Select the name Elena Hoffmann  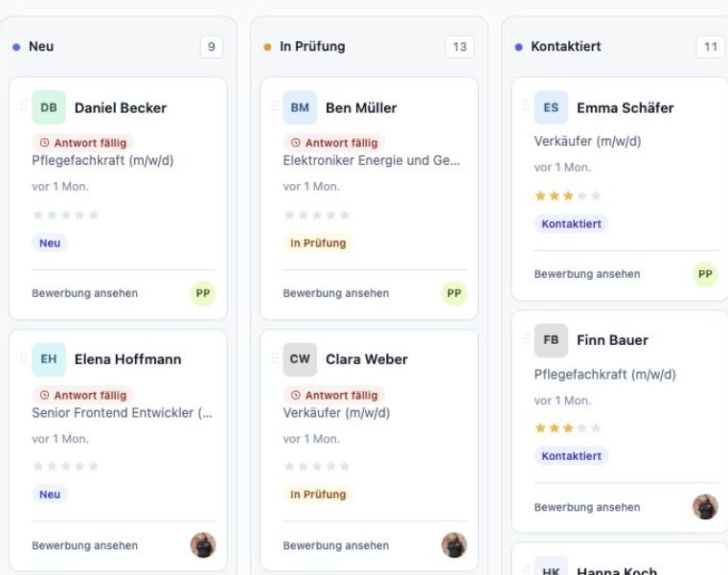click(127, 359)
